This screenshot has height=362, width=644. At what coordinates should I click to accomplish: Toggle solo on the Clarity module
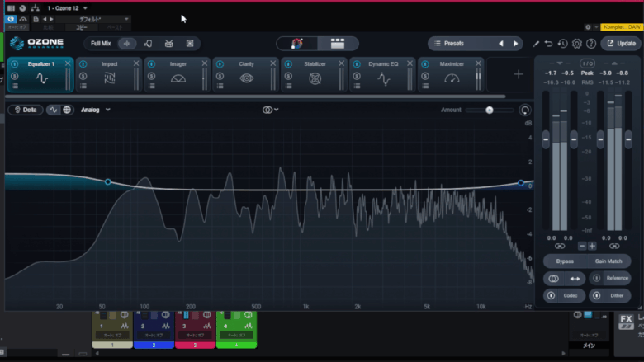coord(220,77)
